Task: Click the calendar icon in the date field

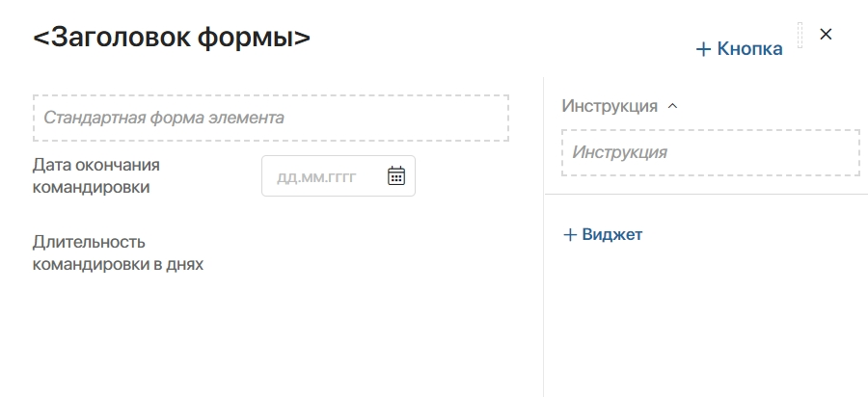Action: tap(396, 175)
